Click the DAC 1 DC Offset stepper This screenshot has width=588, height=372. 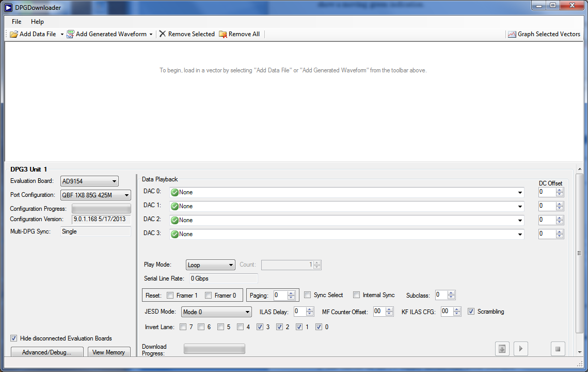pyautogui.click(x=560, y=206)
